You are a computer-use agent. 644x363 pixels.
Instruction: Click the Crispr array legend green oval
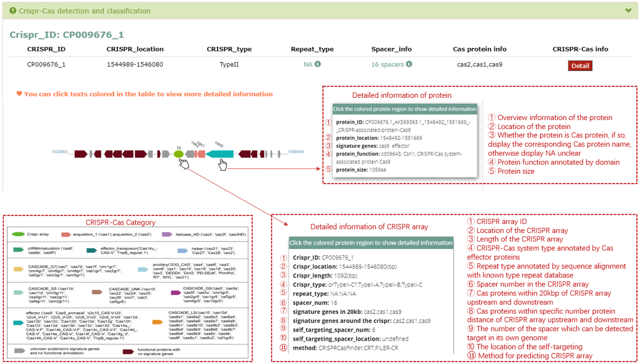pyautogui.click(x=18, y=234)
